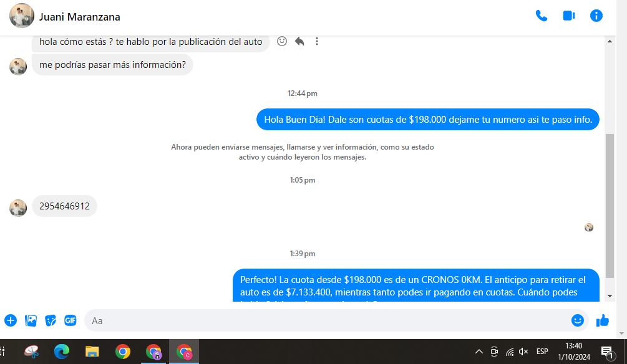The width and height of the screenshot is (627, 364).
Task: Select the phone number message 2954646912
Action: (x=64, y=206)
